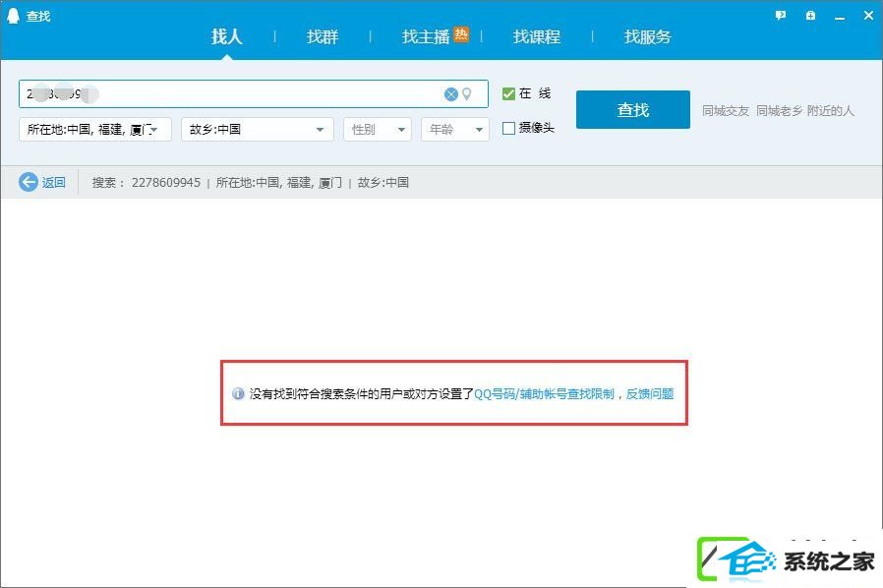
Task: Enable the 摄像头 checkbox
Action: (508, 129)
